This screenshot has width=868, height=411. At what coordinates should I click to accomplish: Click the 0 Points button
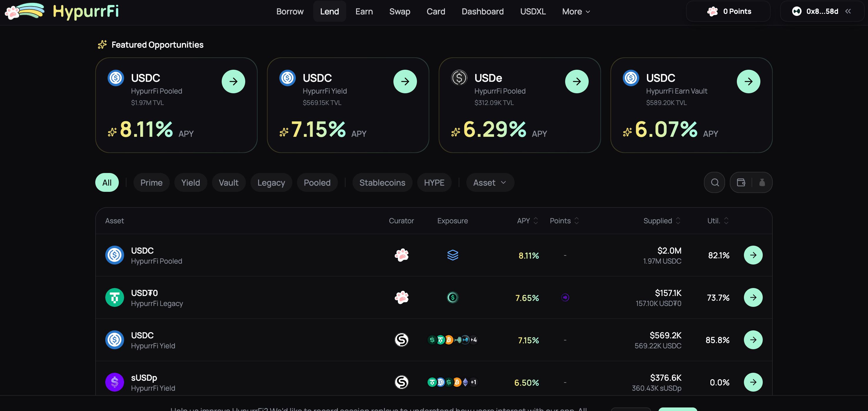[x=728, y=11]
